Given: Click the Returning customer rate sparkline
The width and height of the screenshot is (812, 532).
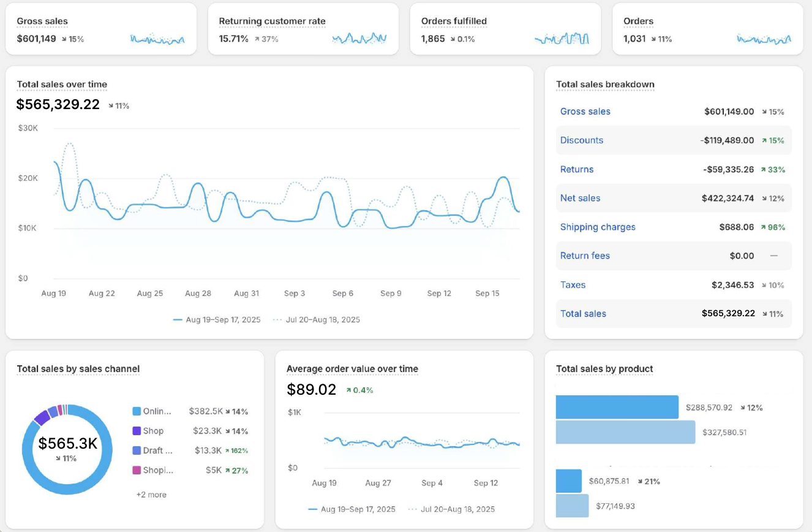Looking at the screenshot, I should pos(359,39).
